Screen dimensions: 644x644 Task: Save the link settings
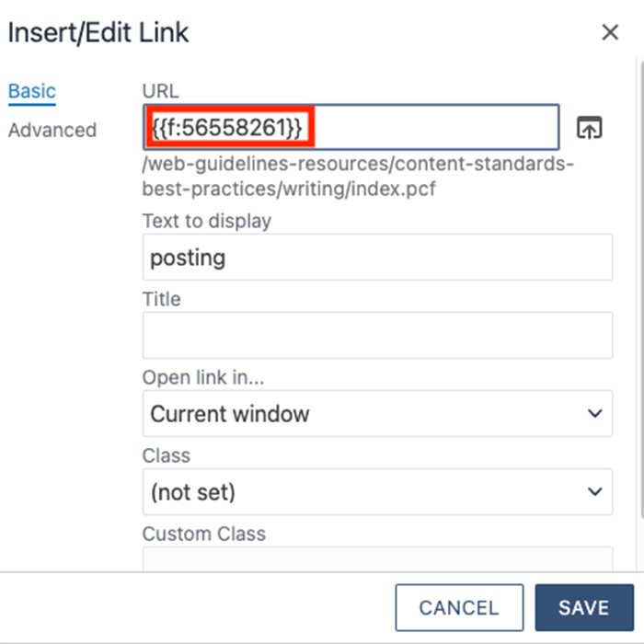pyautogui.click(x=583, y=608)
